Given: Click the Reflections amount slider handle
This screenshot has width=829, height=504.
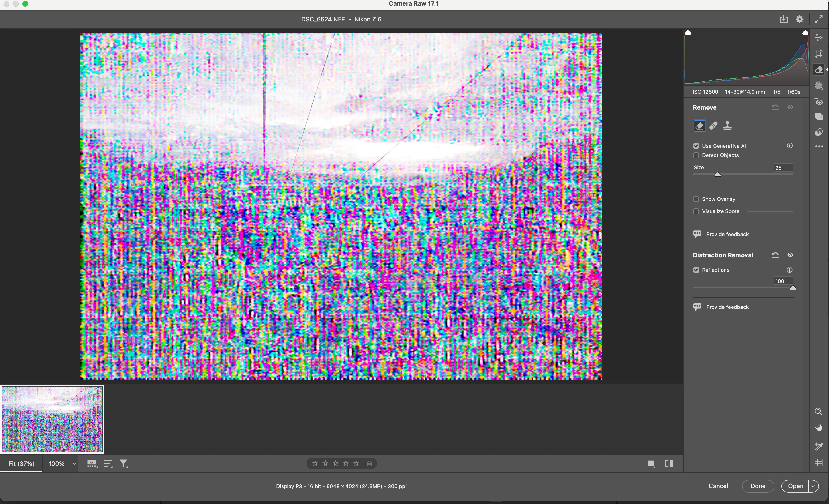Looking at the screenshot, I should (x=792, y=288).
